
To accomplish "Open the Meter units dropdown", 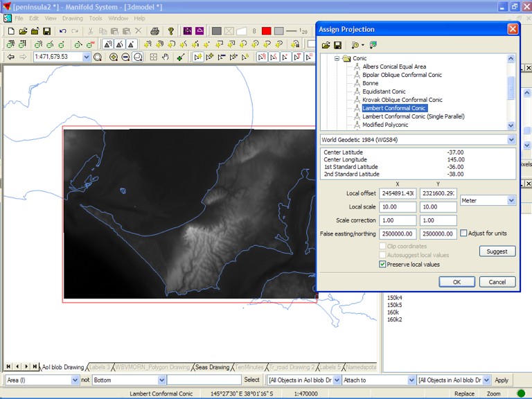I will 511,200.
